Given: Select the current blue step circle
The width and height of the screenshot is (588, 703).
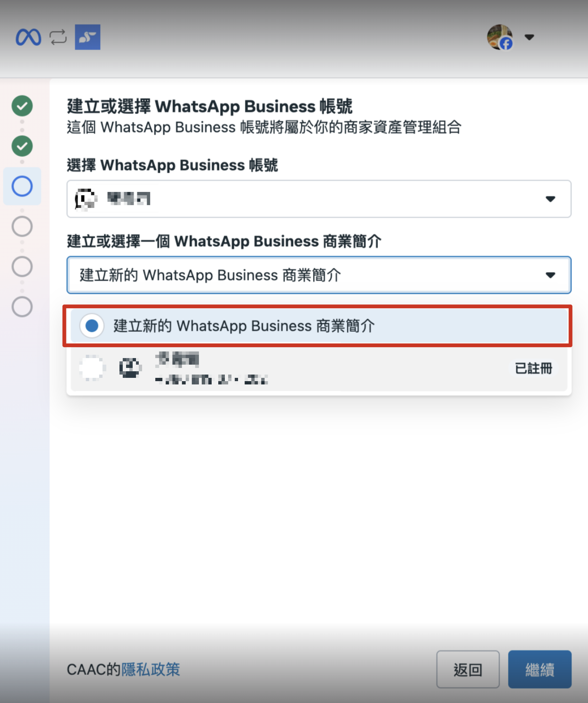Looking at the screenshot, I should coord(22,186).
